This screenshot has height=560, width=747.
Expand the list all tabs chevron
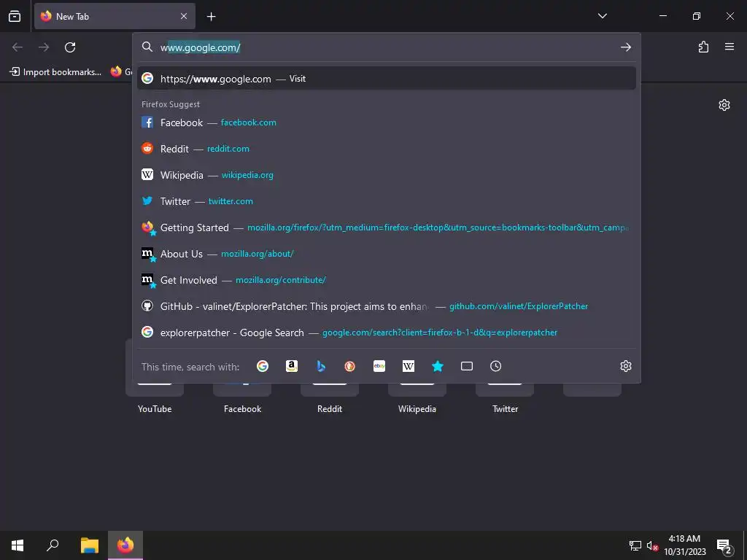point(602,16)
